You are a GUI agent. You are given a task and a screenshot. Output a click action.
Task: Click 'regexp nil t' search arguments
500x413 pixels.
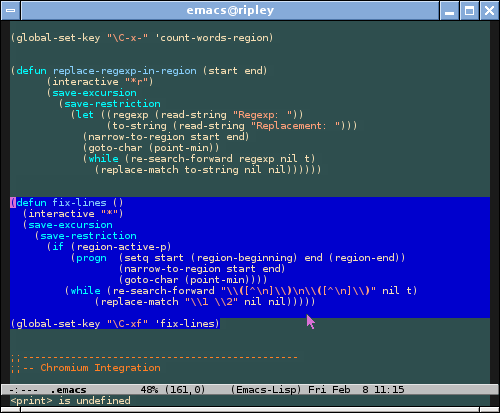pyautogui.click(x=274, y=159)
